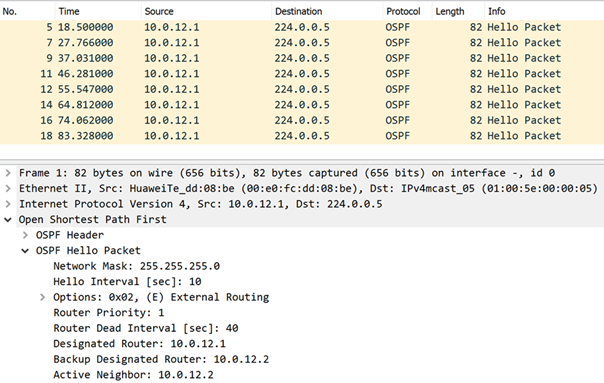Viewport: 604px width, 383px height.
Task: Select the Router Priority 1 field
Action: point(109,312)
